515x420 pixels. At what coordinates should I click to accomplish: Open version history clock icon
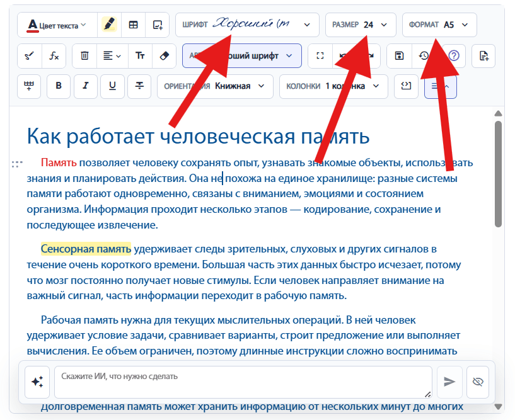(x=424, y=56)
